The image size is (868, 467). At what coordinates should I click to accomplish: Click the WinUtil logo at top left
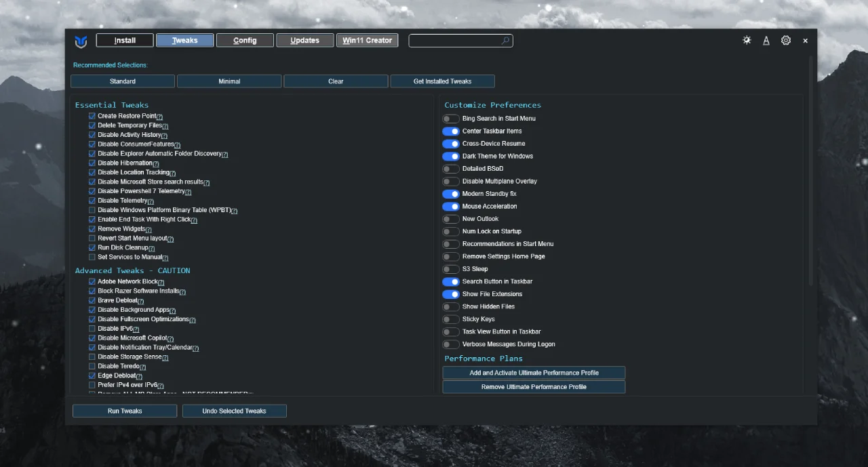(80, 41)
